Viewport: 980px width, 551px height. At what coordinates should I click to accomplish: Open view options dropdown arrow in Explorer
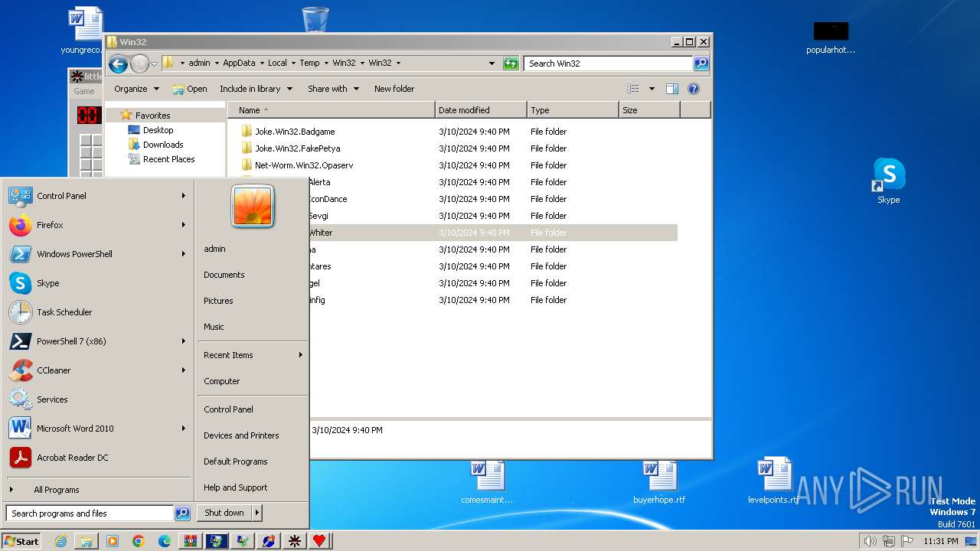coord(652,89)
